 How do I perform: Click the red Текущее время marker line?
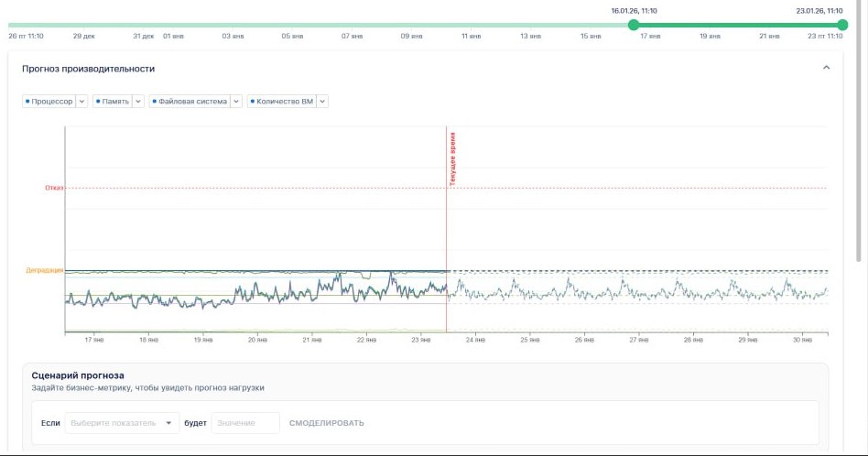pyautogui.click(x=446, y=229)
